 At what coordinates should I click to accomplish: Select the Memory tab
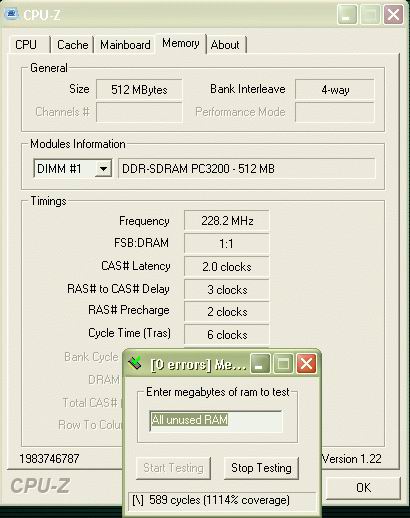click(181, 43)
